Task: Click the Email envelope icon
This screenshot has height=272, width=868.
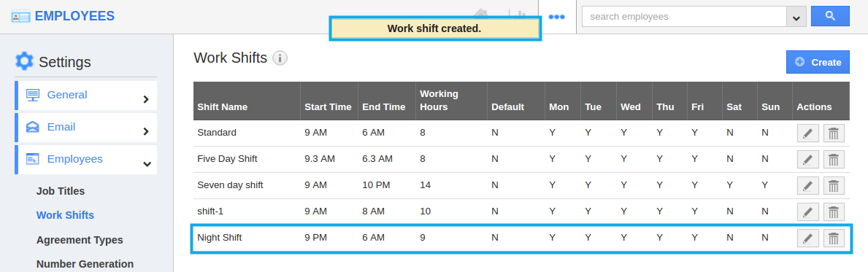Action: tap(33, 127)
